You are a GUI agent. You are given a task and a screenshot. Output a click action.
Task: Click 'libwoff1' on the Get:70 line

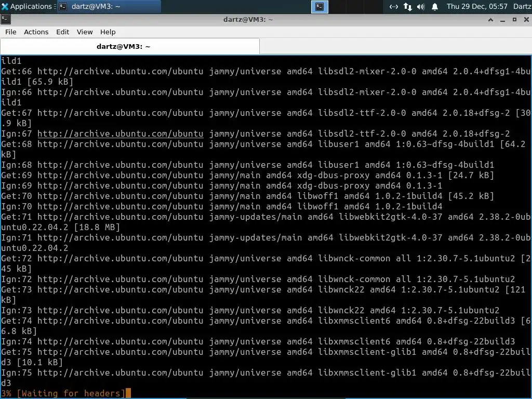[x=317, y=196]
